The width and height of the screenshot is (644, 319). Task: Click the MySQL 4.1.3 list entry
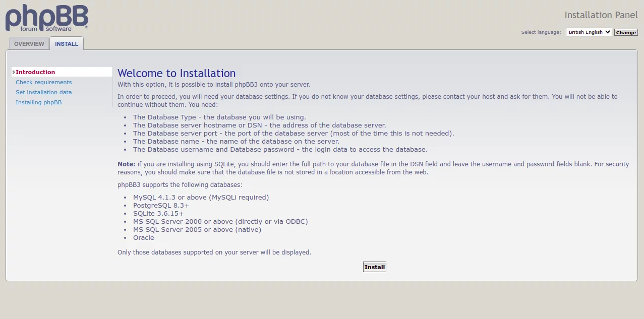[201, 198]
